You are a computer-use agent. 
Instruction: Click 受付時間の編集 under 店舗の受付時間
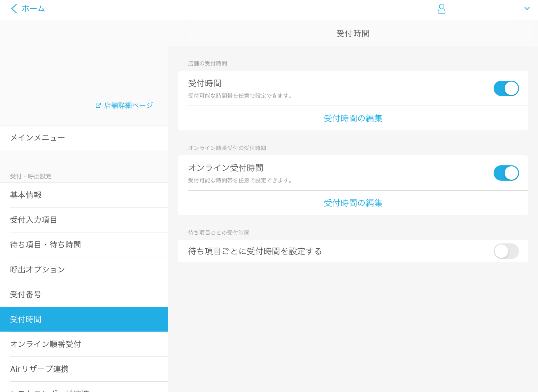(x=353, y=118)
